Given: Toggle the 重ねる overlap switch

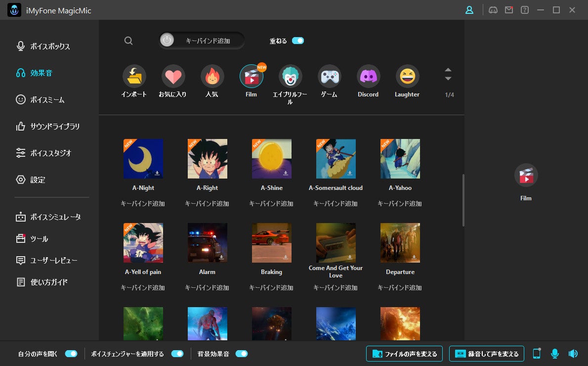Looking at the screenshot, I should tap(298, 41).
